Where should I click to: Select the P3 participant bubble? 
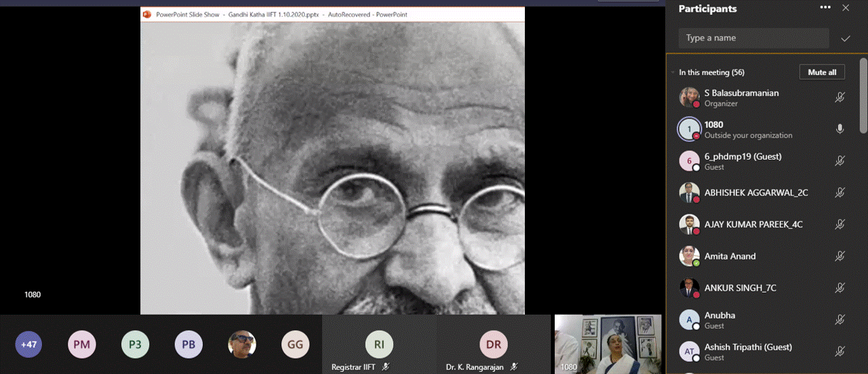point(135,344)
